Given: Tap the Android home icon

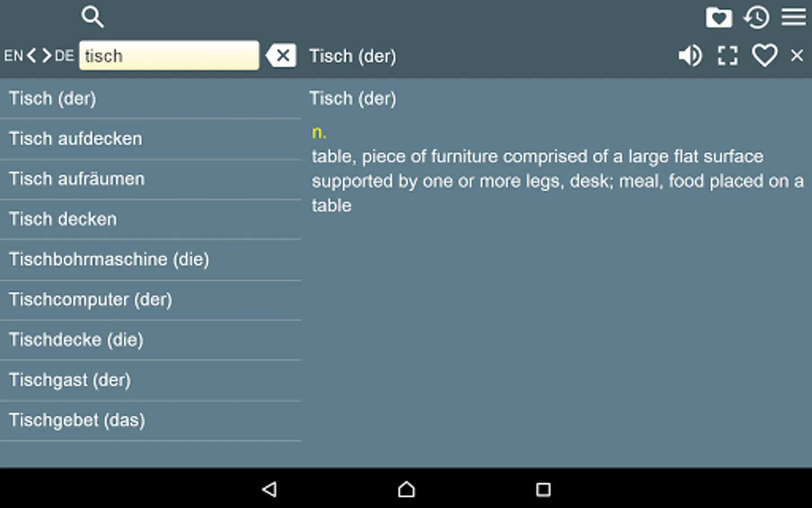Looking at the screenshot, I should coord(406,490).
